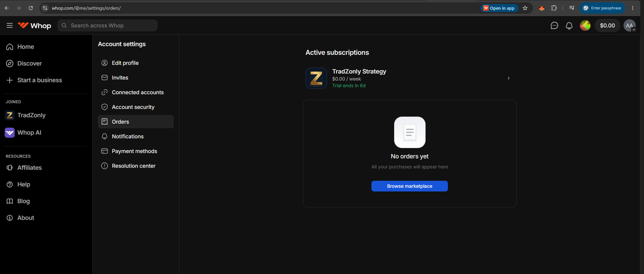Select the Orders settings tab
The image size is (644, 274).
pos(136,122)
